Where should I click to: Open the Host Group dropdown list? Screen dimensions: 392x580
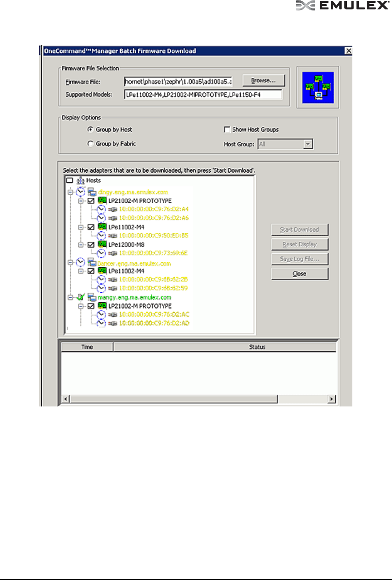pyautogui.click(x=308, y=144)
